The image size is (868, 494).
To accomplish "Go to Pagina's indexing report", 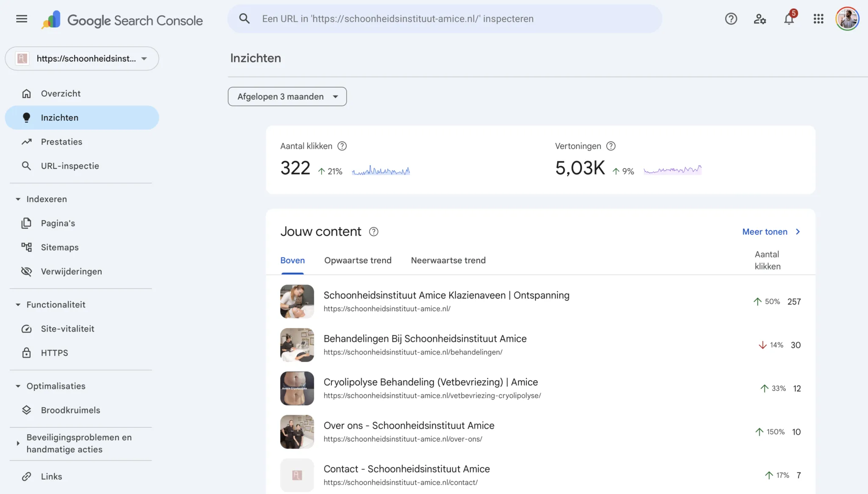I will tap(82, 223).
